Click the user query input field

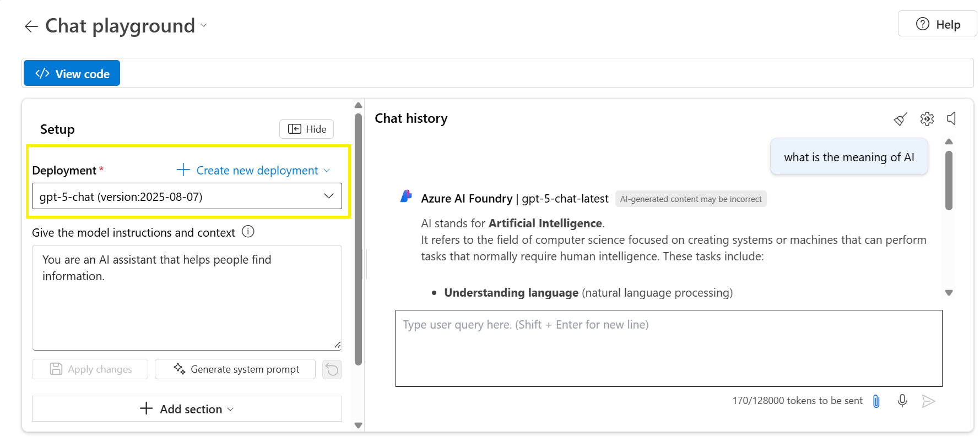point(669,348)
